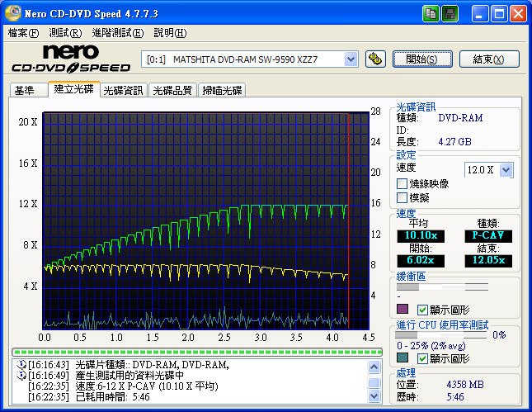The height and width of the screenshot is (412, 532).
Task: Click the info icon beside the 16:16:43 log entry
Action: click(x=21, y=365)
